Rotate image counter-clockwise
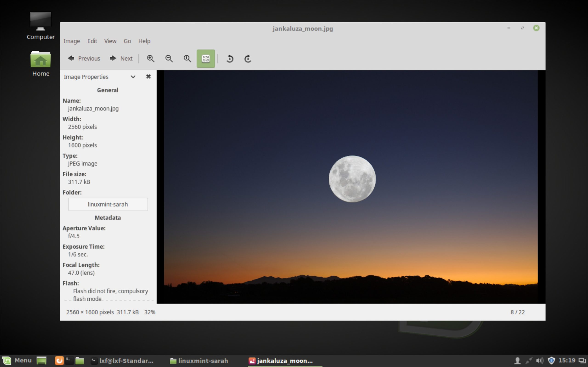Viewport: 588px width, 367px height. [230, 59]
